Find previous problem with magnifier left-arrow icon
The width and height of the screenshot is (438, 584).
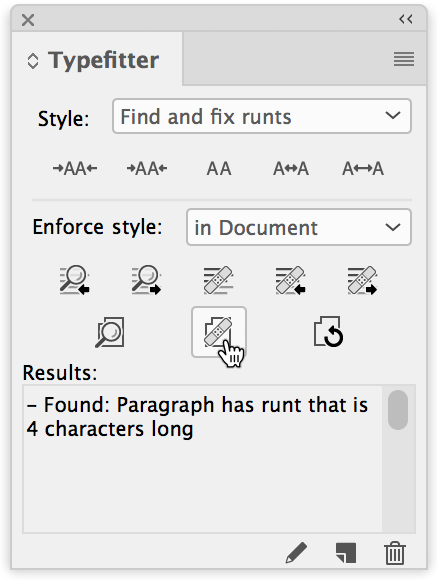coord(74,280)
